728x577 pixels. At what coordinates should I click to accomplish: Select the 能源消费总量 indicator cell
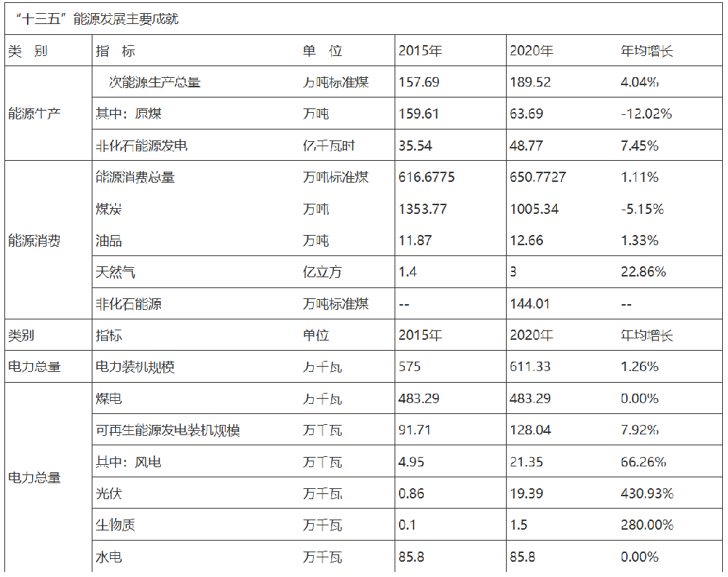point(135,177)
